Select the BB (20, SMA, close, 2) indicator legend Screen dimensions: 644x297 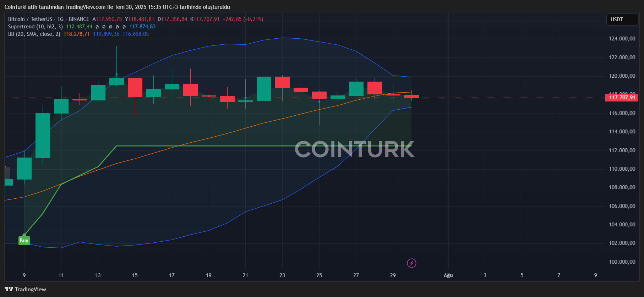pyautogui.click(x=34, y=34)
